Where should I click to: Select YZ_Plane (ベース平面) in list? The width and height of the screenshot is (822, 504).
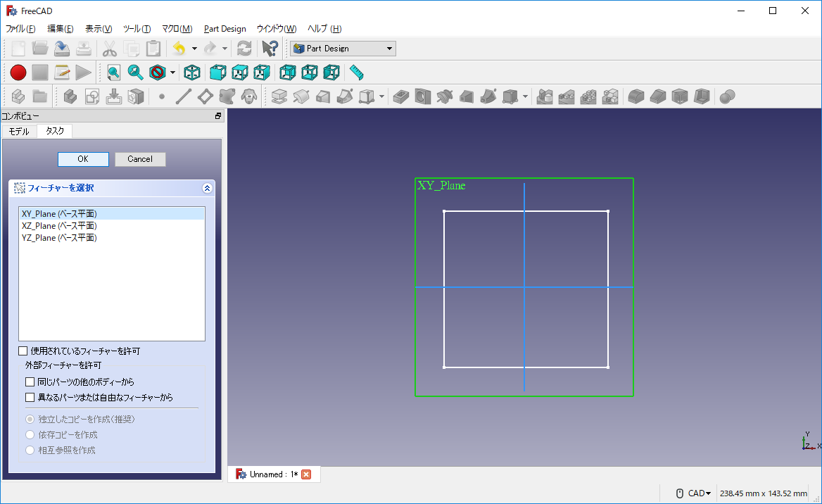coord(112,238)
